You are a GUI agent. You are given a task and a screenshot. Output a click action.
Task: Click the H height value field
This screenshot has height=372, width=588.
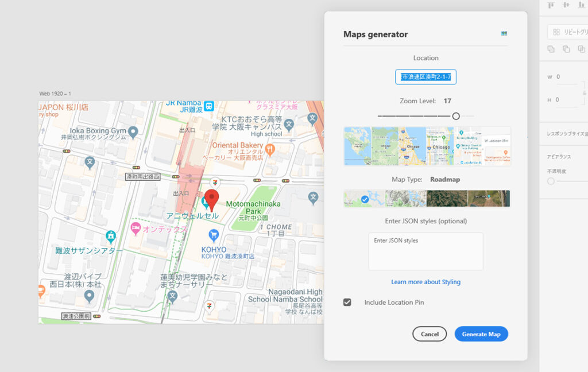pyautogui.click(x=566, y=100)
